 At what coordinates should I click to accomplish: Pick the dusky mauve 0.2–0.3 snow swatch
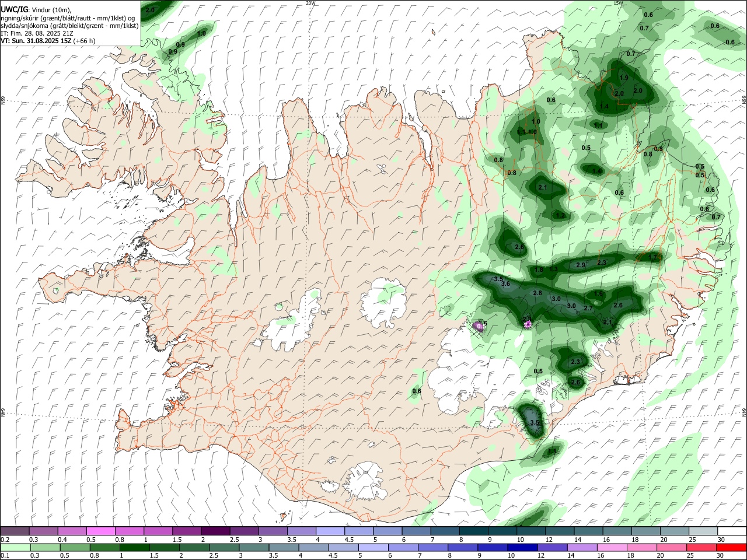(x=15, y=531)
